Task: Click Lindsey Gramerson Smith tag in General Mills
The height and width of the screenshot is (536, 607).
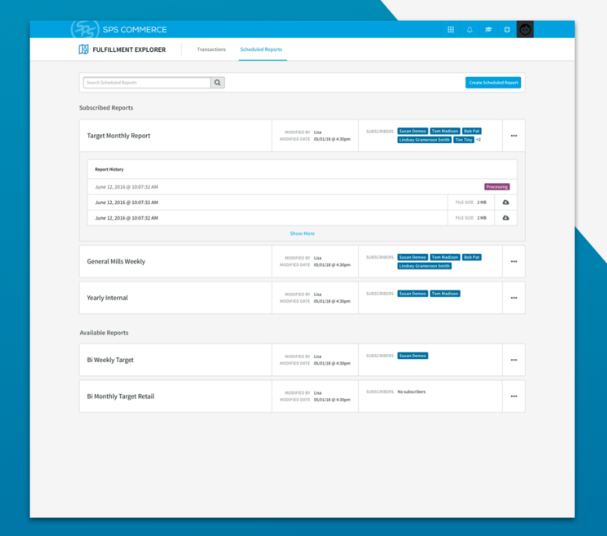Action: (424, 266)
